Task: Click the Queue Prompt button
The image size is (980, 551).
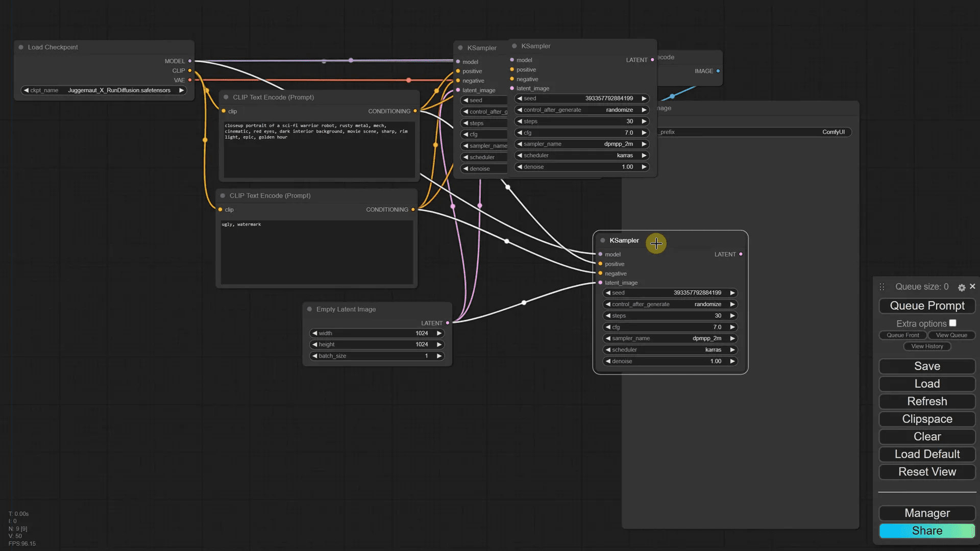Action: (x=927, y=306)
